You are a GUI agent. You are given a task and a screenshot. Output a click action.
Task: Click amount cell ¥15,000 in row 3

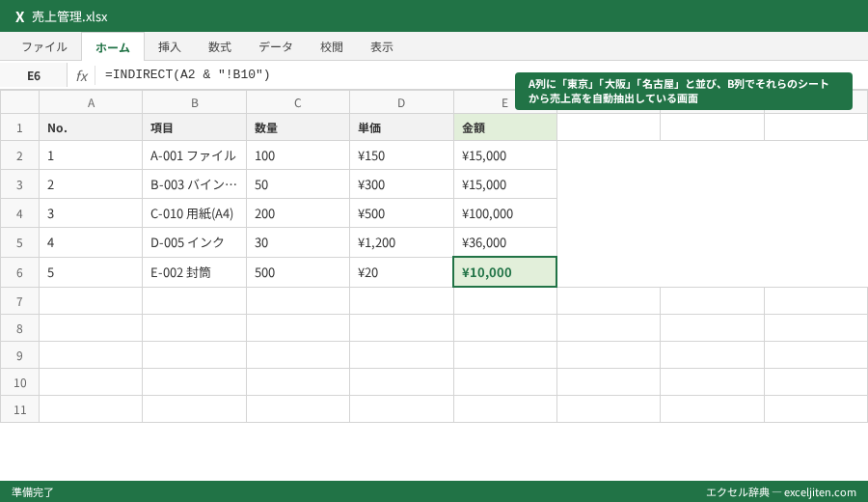click(x=504, y=184)
